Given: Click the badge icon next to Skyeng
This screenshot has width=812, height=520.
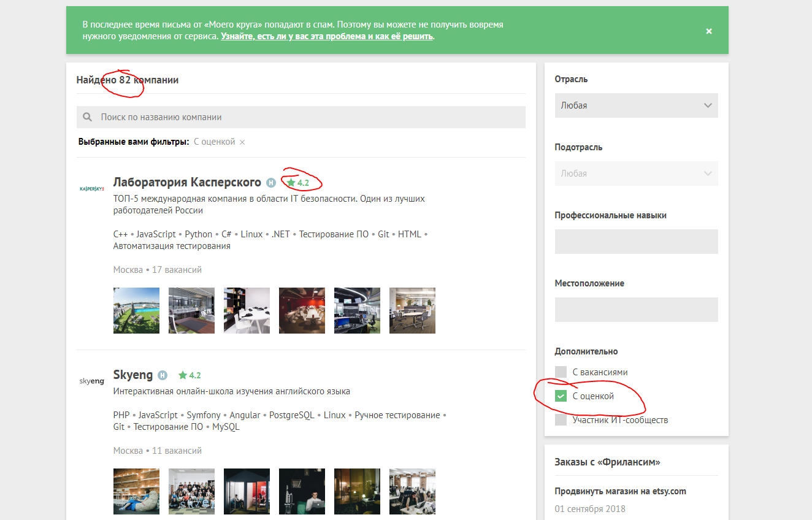Looking at the screenshot, I should point(163,375).
